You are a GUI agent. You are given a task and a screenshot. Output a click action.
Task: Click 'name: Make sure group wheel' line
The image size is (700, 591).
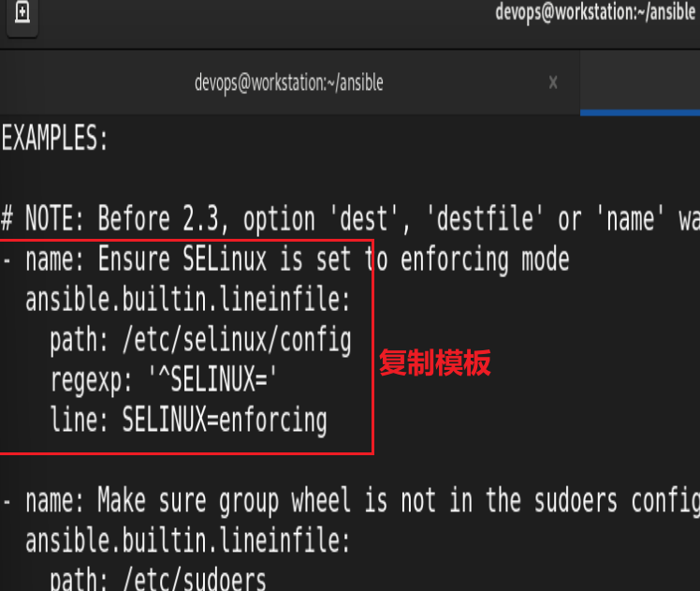[x=362, y=501]
